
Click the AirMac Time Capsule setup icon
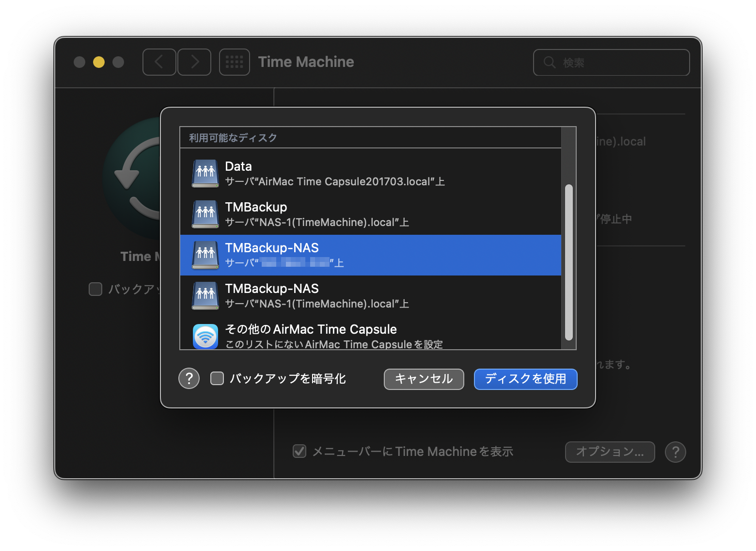tap(205, 335)
